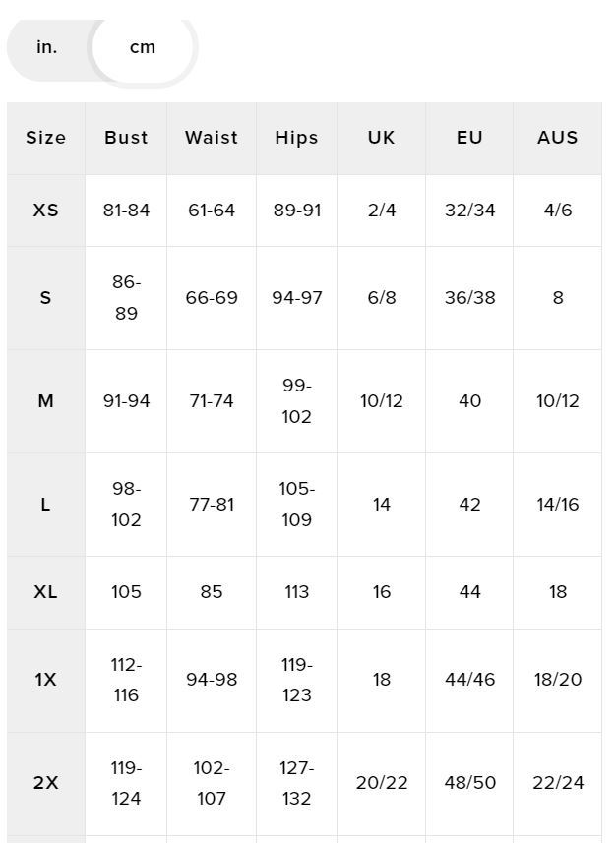616x843 pixels.
Task: Click the Waist column header
Action: pos(212,138)
